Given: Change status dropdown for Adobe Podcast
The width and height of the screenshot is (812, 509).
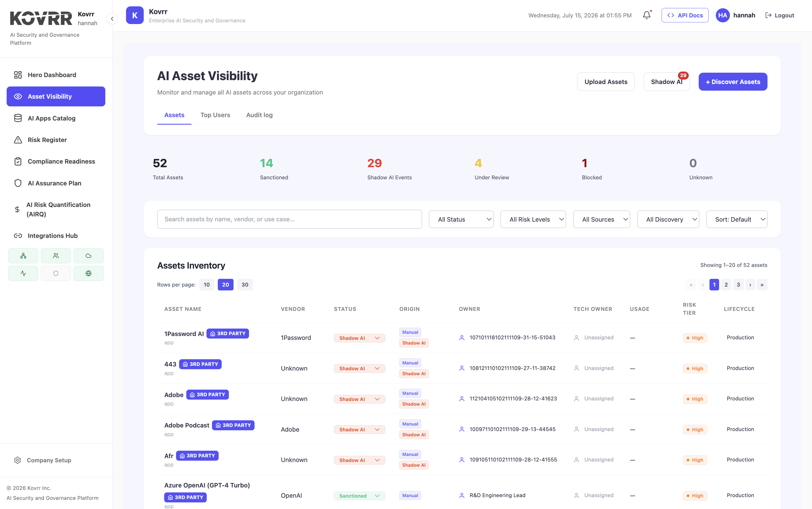Looking at the screenshot, I should click(360, 429).
